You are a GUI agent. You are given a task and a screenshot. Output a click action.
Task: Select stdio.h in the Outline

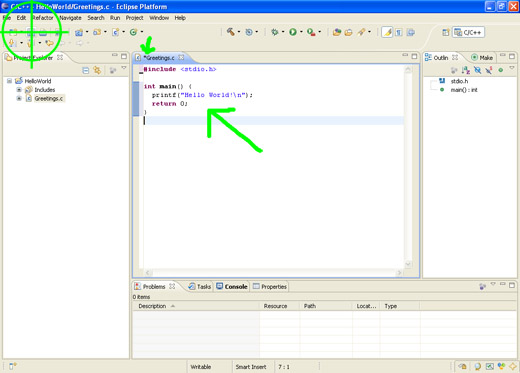[x=459, y=81]
